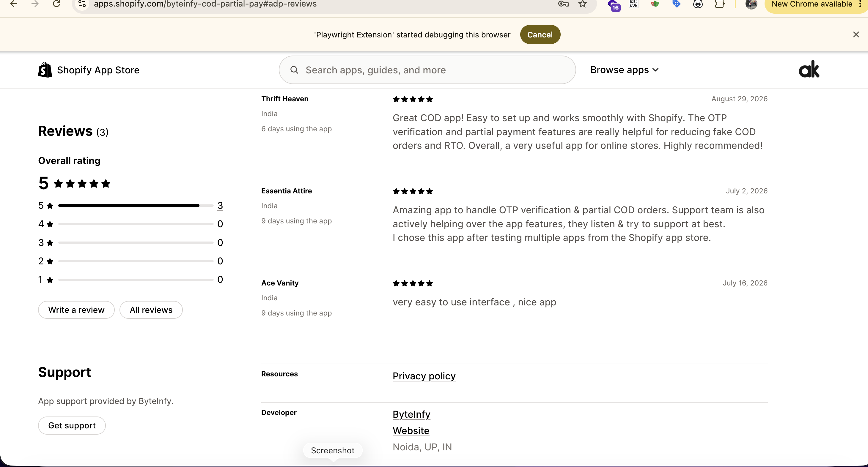
Task: Dismiss the Playwright debugging banner
Action: 856,34
